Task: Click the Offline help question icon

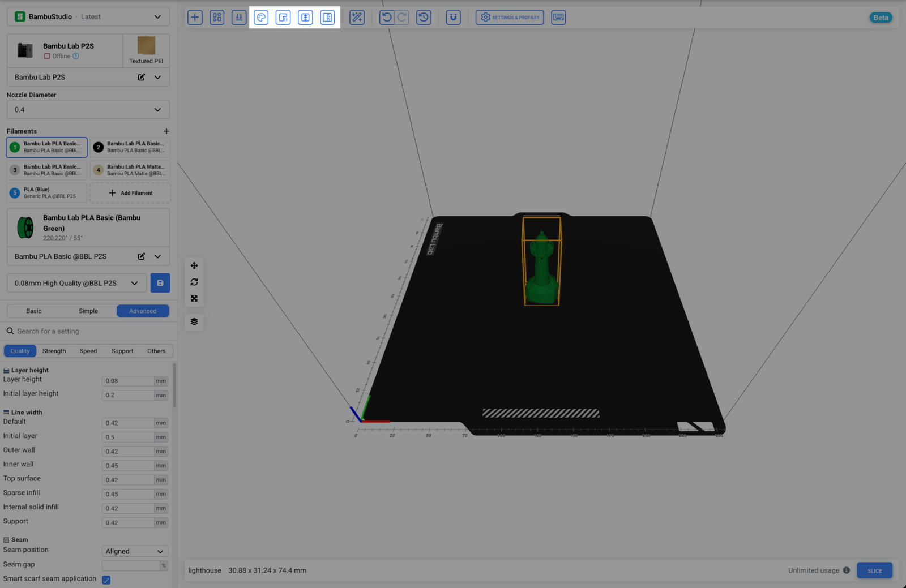Action: point(76,56)
